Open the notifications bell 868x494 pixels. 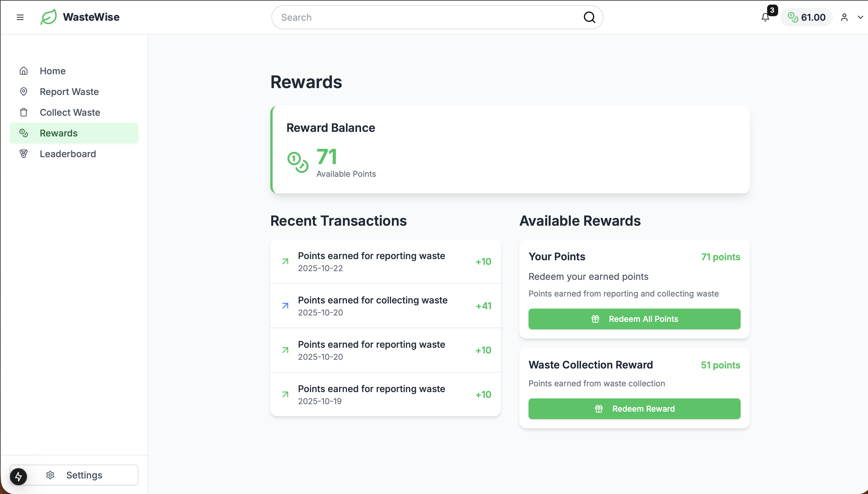click(x=765, y=17)
